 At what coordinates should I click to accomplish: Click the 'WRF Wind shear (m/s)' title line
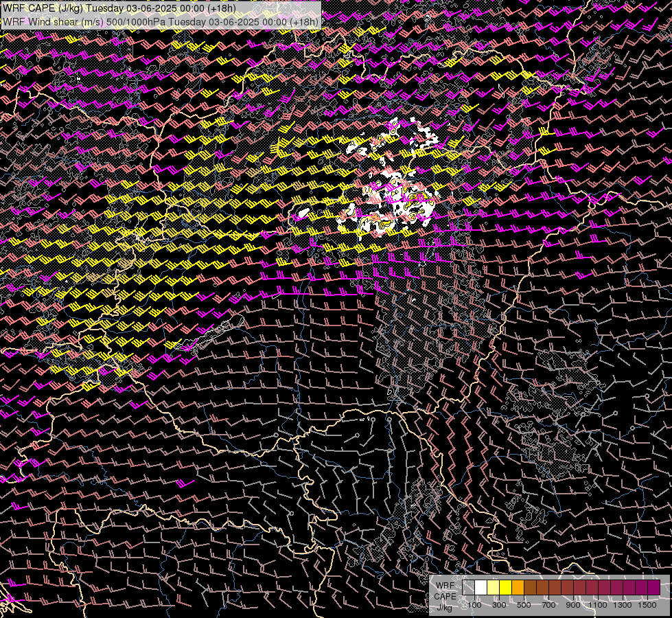[x=161, y=22]
